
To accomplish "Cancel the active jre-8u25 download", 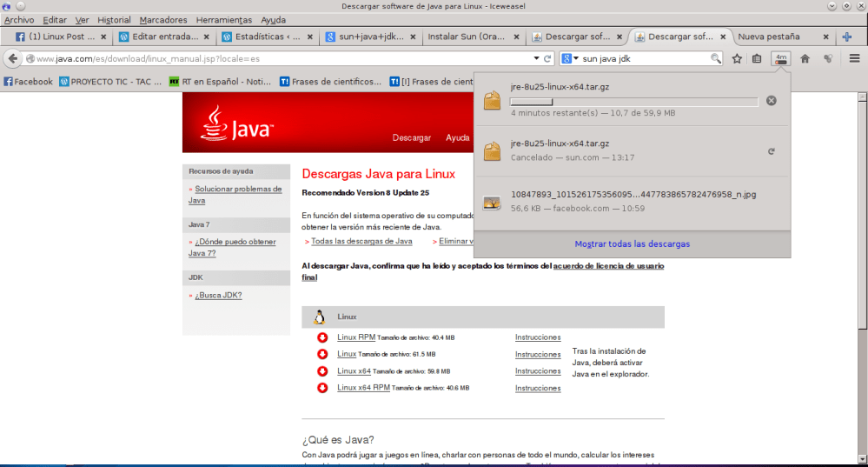I will (772, 101).
